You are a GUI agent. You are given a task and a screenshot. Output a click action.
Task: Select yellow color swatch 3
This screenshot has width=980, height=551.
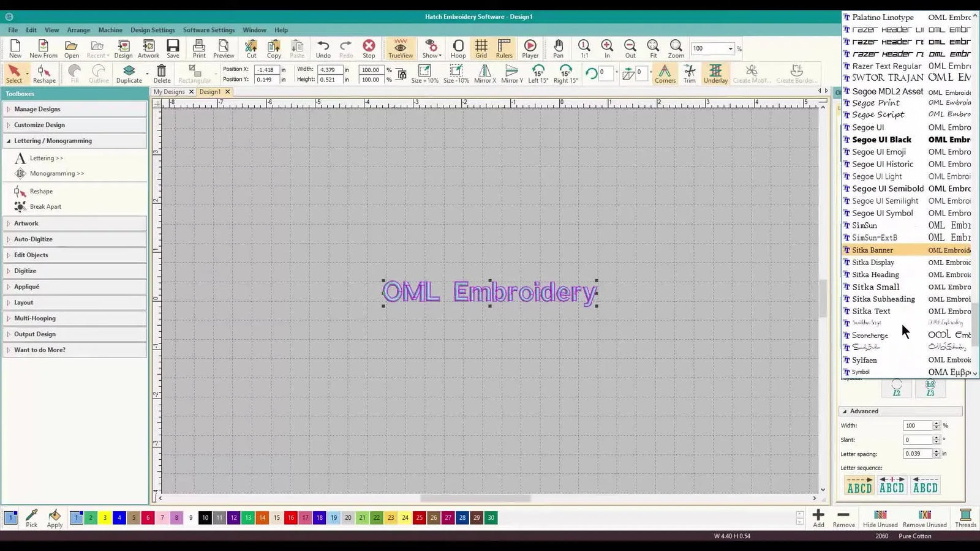point(105,518)
